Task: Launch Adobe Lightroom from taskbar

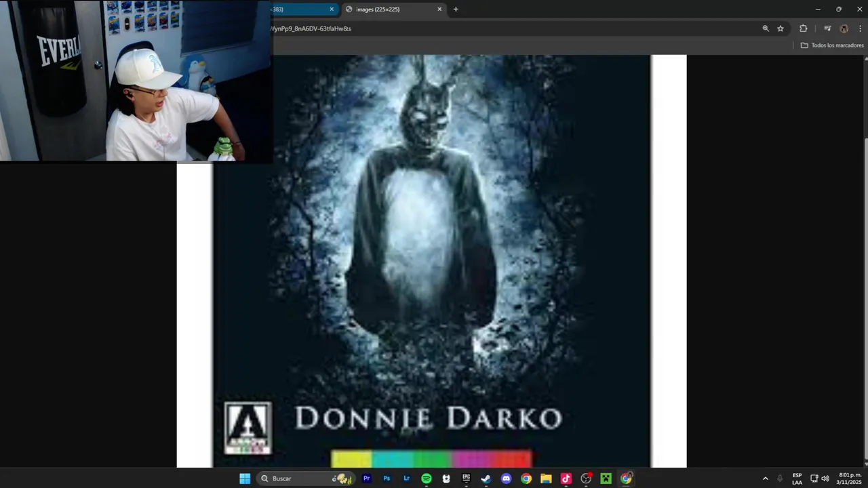Action: click(406, 479)
